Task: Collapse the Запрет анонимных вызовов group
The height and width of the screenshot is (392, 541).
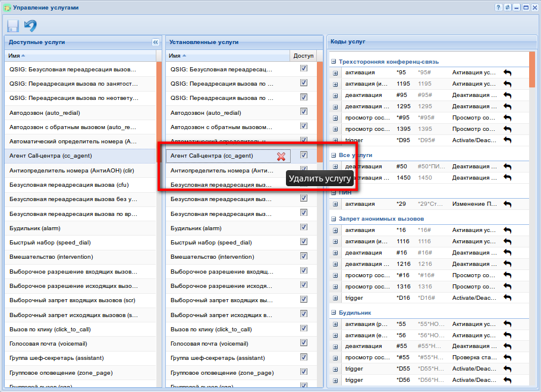Action: tap(334, 219)
